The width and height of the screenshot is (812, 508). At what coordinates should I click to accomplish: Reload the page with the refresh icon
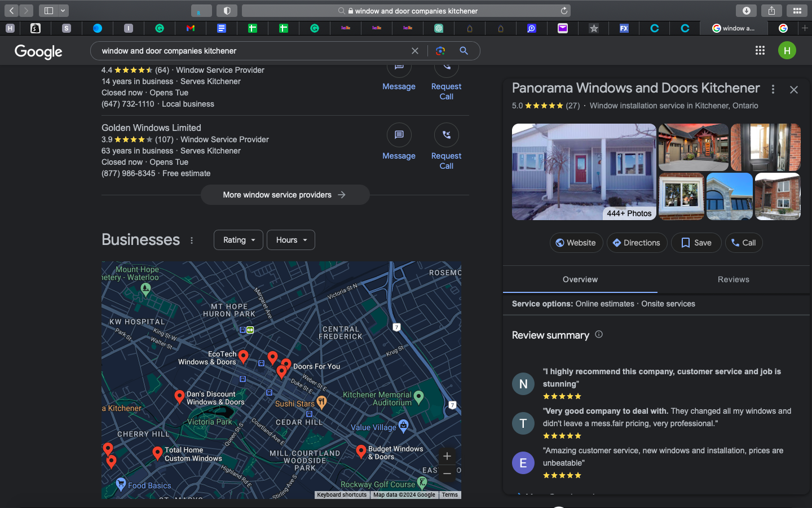tap(564, 11)
